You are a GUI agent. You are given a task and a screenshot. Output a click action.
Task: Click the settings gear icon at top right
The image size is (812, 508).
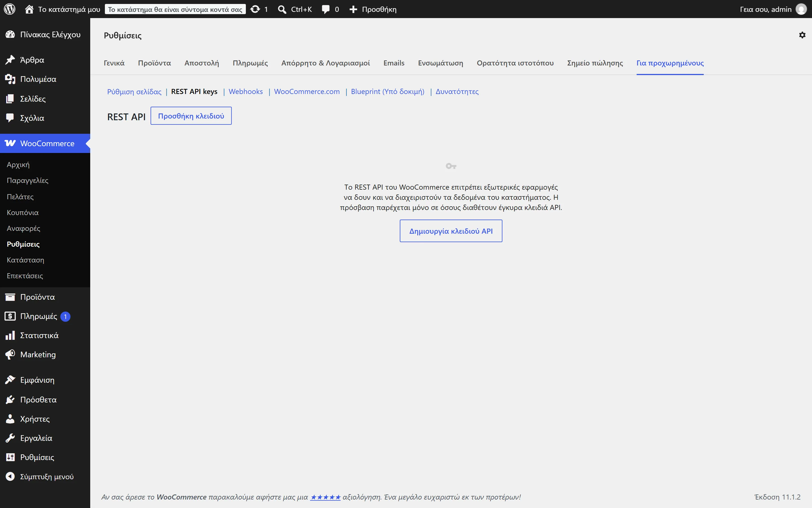coord(802,35)
